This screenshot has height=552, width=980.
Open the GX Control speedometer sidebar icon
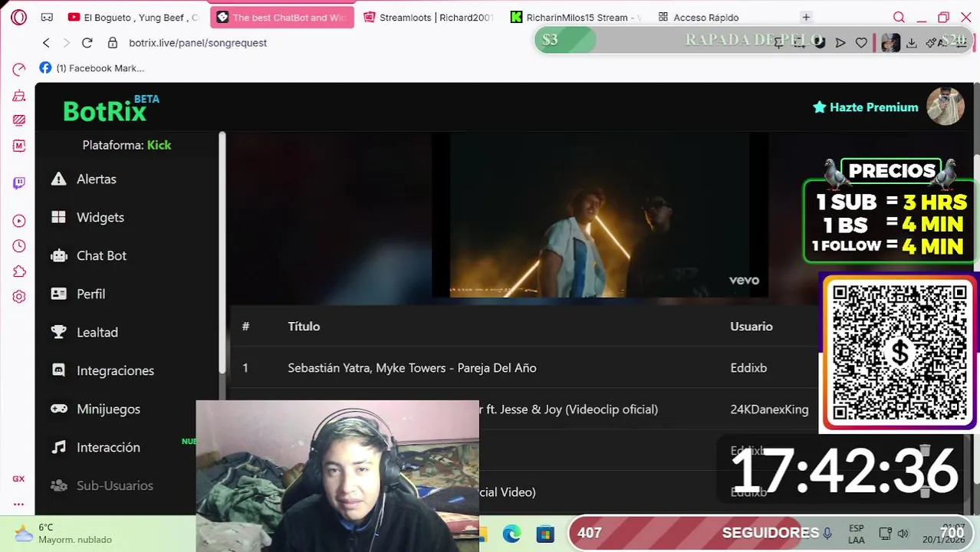pos(19,70)
